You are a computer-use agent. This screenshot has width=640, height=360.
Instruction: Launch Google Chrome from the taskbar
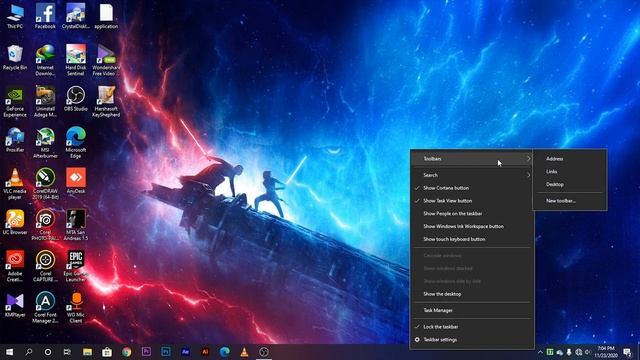point(127,352)
